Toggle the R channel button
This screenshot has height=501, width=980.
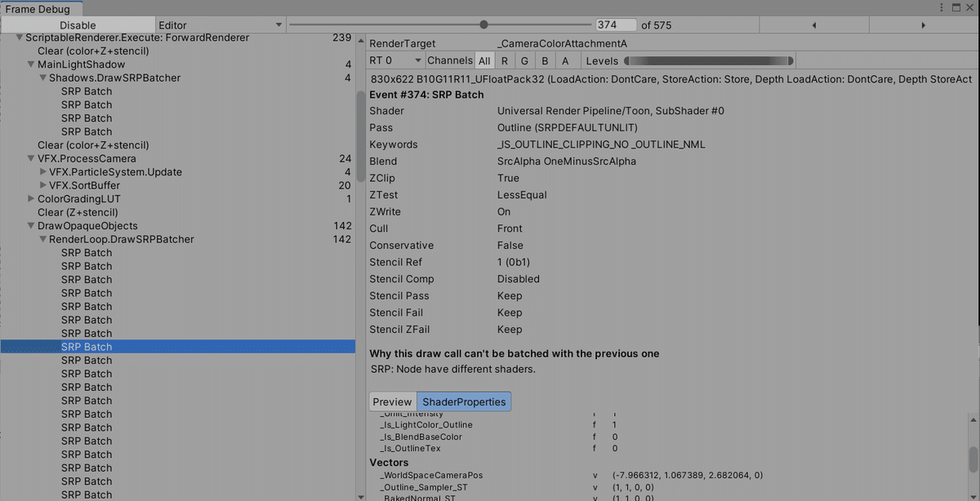tap(505, 60)
